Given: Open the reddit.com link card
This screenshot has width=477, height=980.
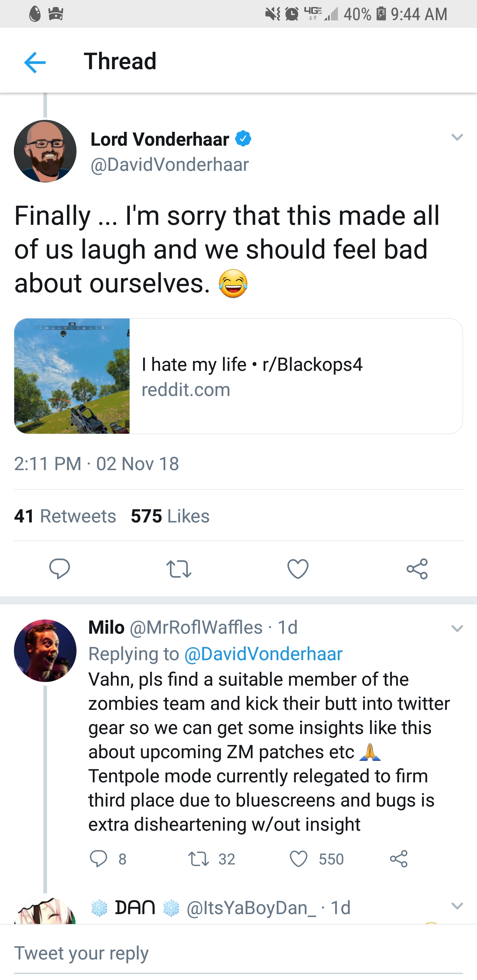Looking at the screenshot, I should pyautogui.click(x=295, y=376).
